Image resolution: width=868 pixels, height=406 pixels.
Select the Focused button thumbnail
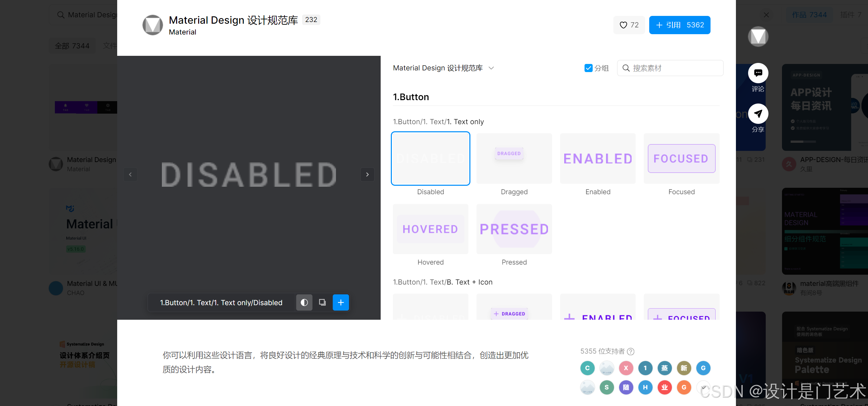(x=681, y=158)
